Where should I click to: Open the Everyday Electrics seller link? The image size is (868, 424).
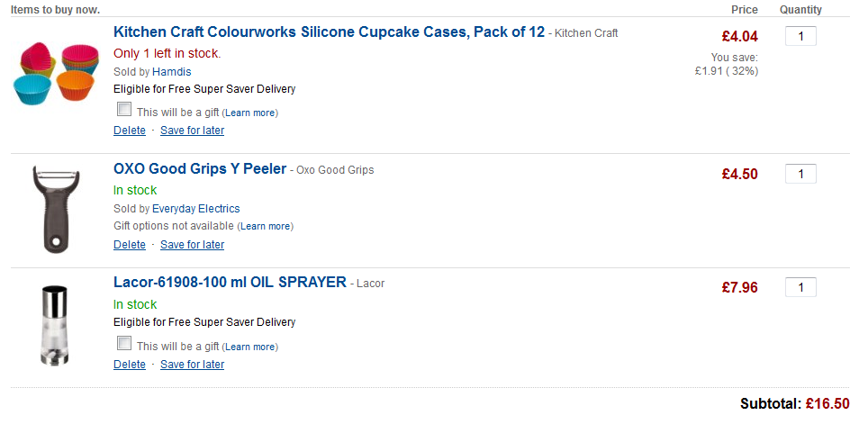196,209
